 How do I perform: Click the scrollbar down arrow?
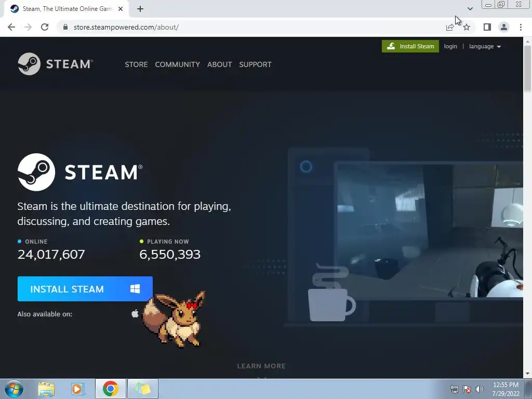[527, 374]
